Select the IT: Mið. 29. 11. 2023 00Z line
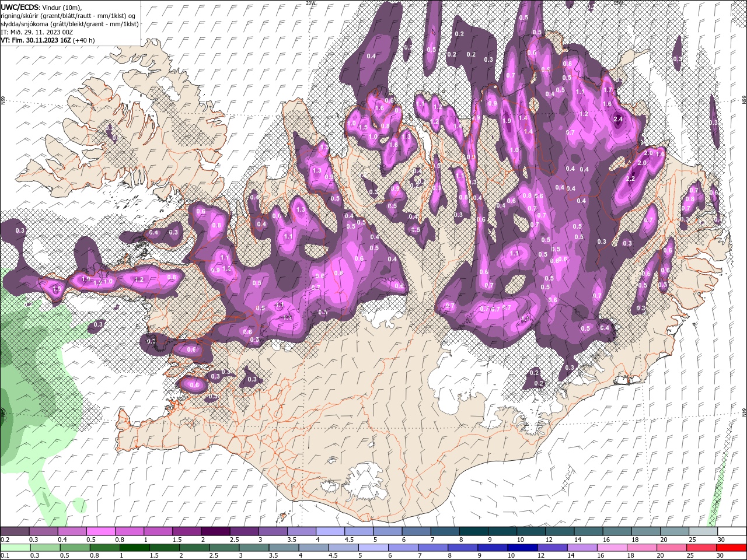 coord(37,32)
